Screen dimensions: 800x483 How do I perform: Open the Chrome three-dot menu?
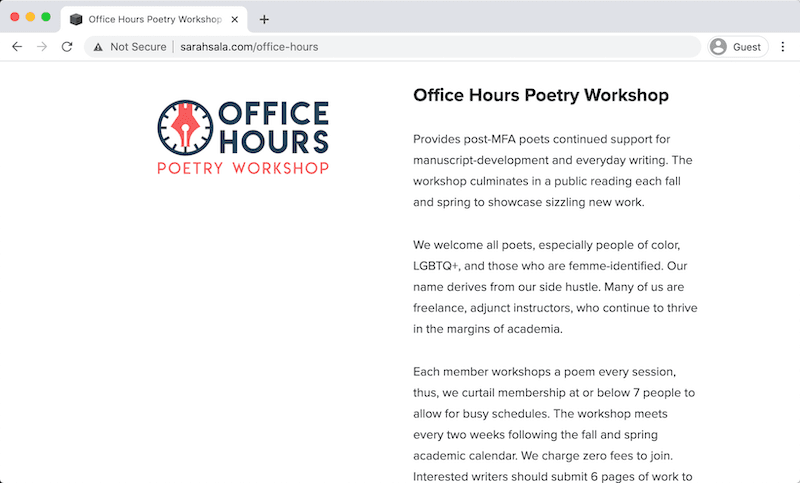pos(783,47)
